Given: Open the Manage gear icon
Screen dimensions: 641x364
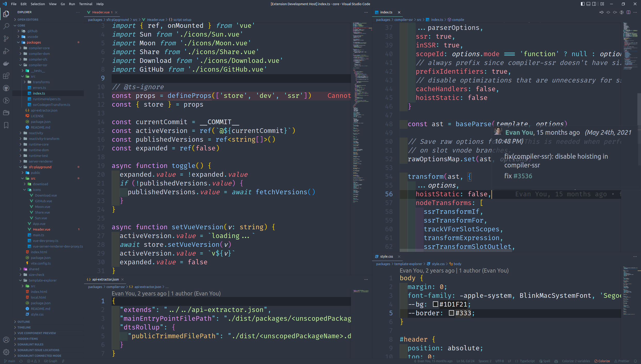Looking at the screenshot, I should click(x=6, y=352).
